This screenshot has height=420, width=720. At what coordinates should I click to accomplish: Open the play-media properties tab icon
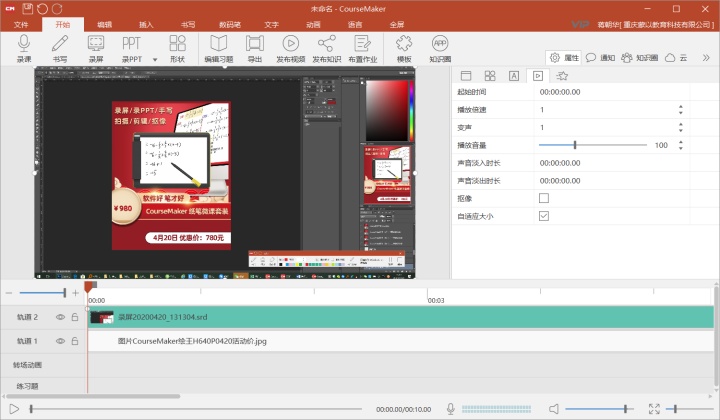[538, 76]
